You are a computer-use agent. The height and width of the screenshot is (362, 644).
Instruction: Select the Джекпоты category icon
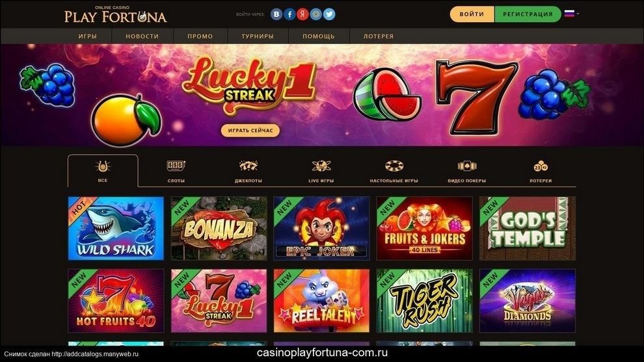(248, 166)
